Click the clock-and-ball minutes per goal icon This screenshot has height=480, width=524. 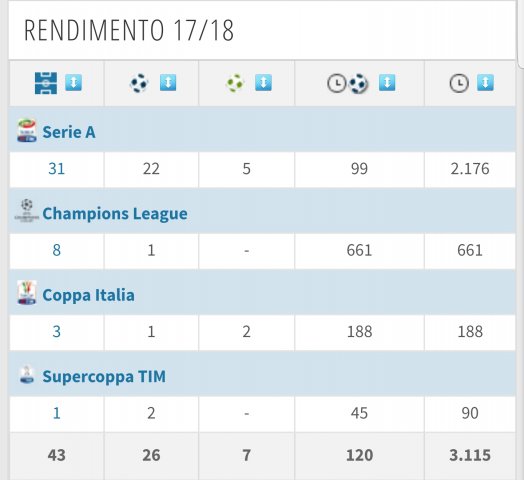click(x=348, y=84)
